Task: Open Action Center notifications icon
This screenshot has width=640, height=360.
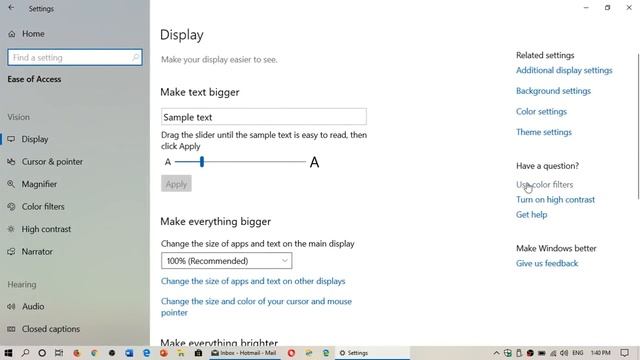Action: coord(624,353)
